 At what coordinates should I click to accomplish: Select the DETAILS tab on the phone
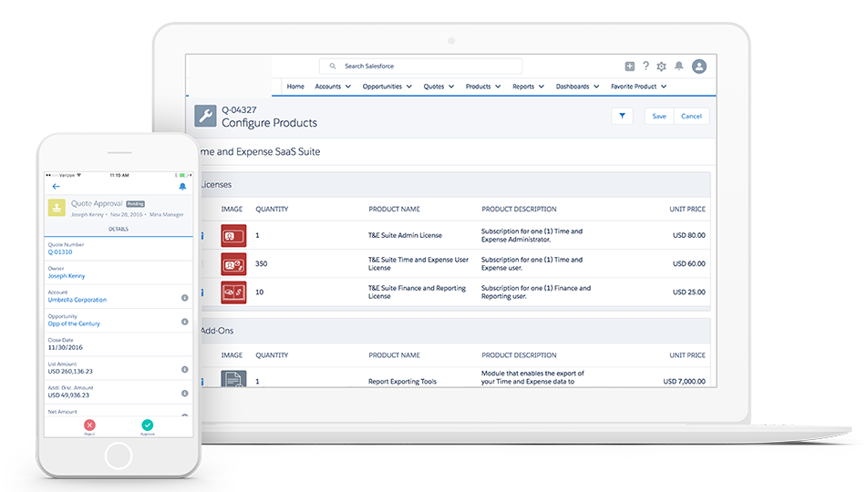click(x=119, y=229)
